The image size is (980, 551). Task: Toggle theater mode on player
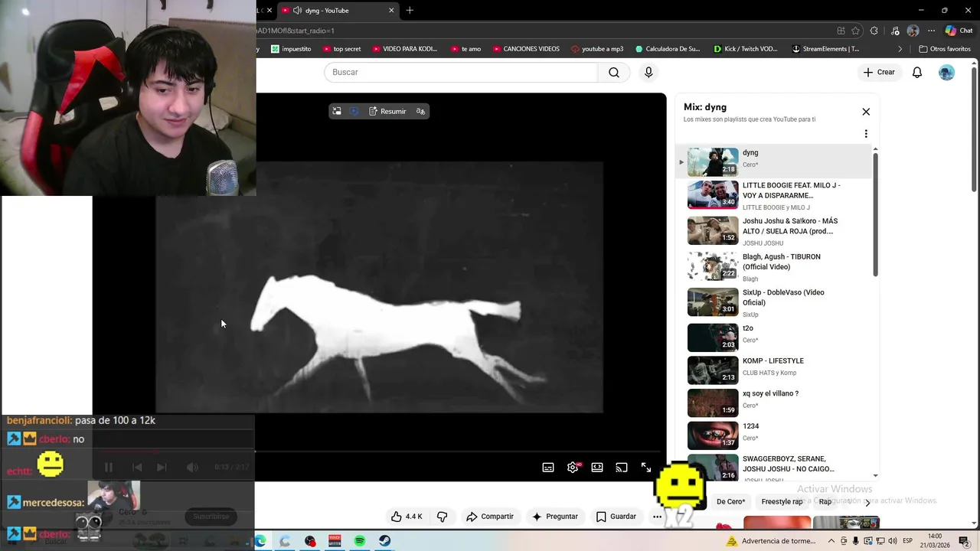pyautogui.click(x=597, y=468)
